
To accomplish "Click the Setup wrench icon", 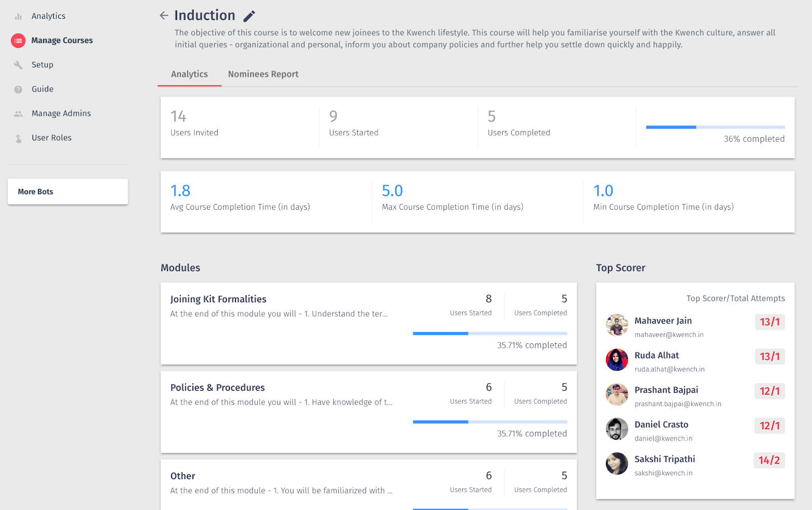I will point(18,65).
